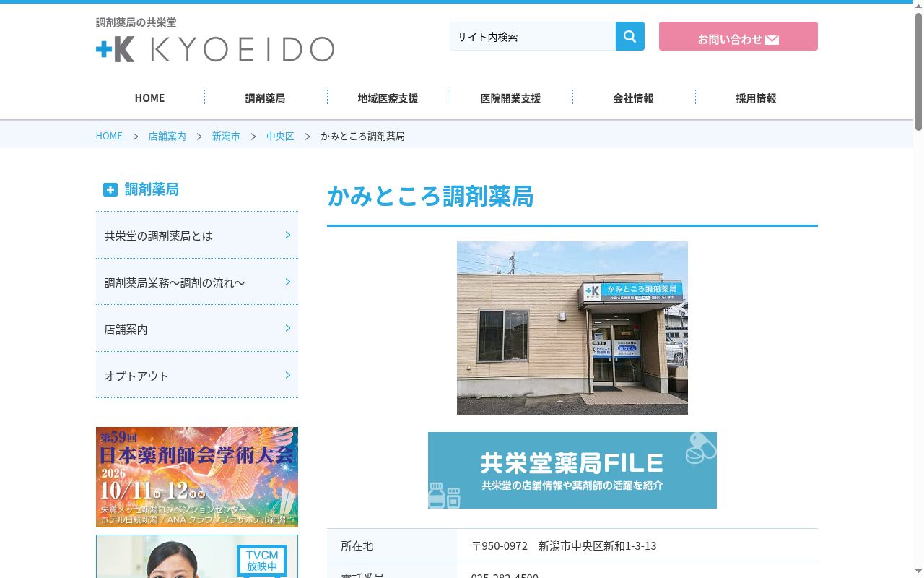Click chevron on オプトアウト sidebar row
Screen dimensions: 924x578
click(288, 375)
